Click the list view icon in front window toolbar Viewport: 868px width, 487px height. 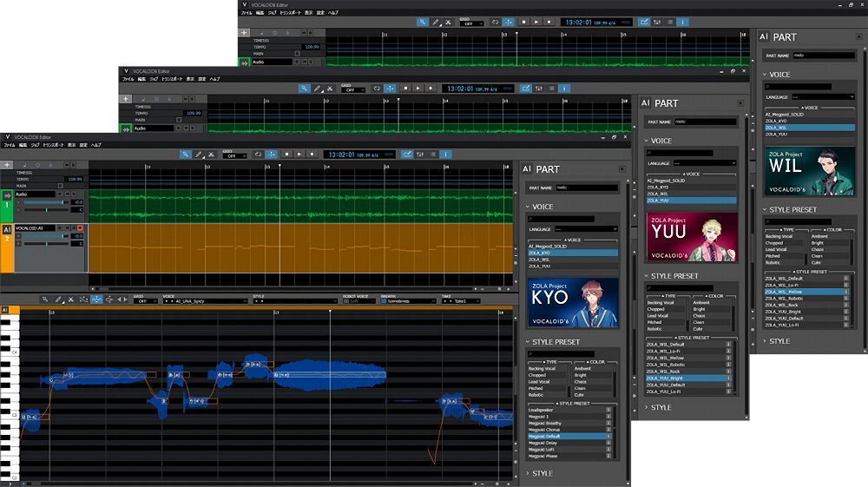[433, 155]
